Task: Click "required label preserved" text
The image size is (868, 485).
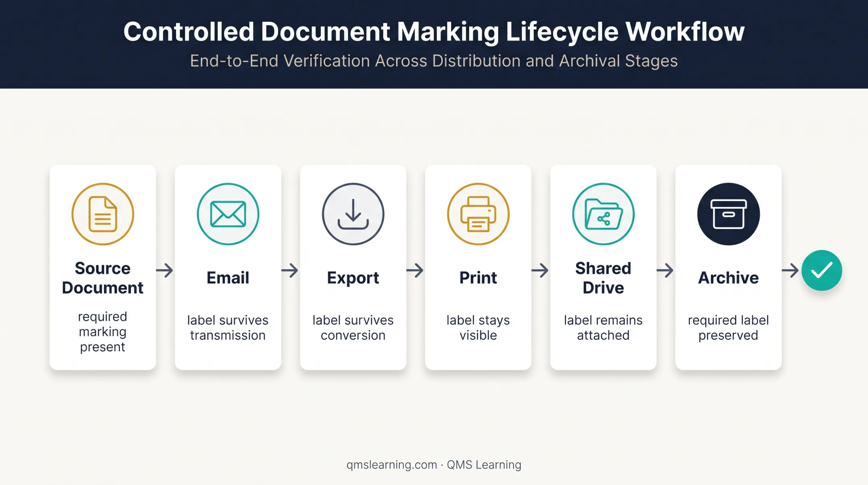Action: point(728,328)
